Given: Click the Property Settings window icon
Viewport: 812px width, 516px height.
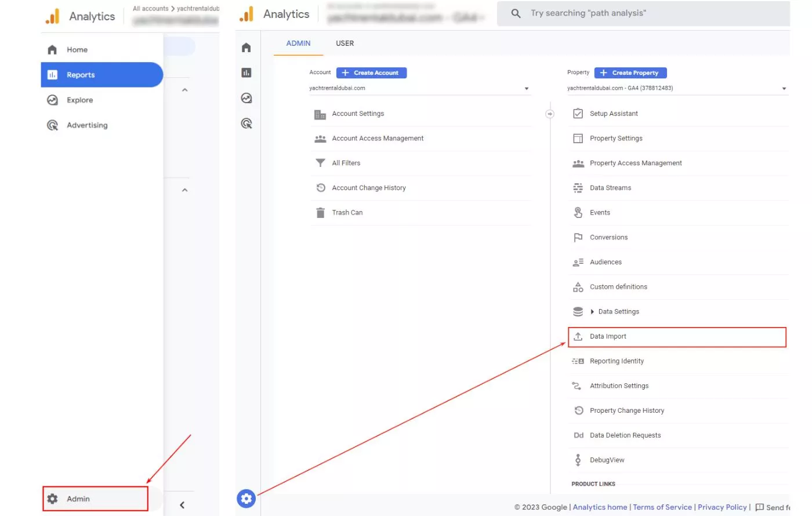Looking at the screenshot, I should (x=578, y=139).
